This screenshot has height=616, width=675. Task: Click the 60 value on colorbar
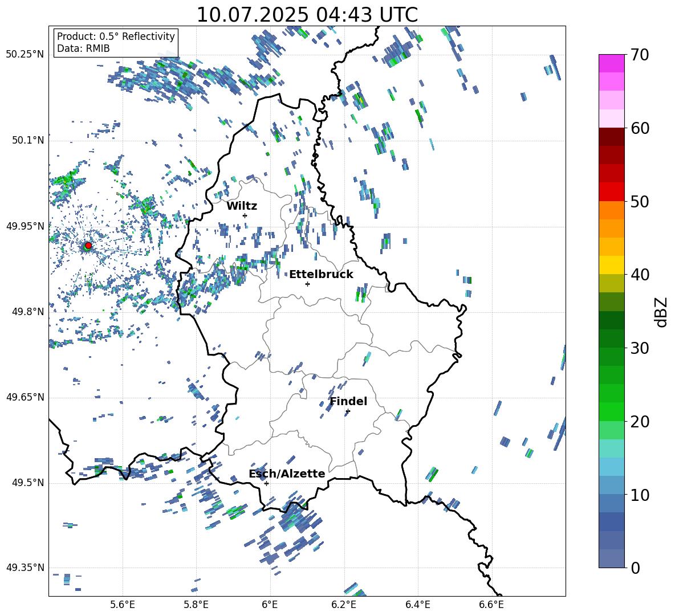[640, 128]
